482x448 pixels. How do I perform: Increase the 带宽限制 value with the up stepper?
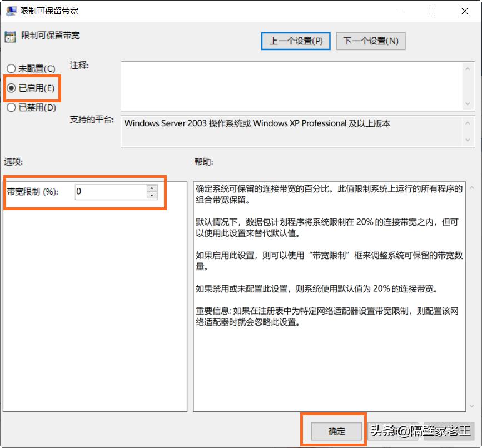152,188
